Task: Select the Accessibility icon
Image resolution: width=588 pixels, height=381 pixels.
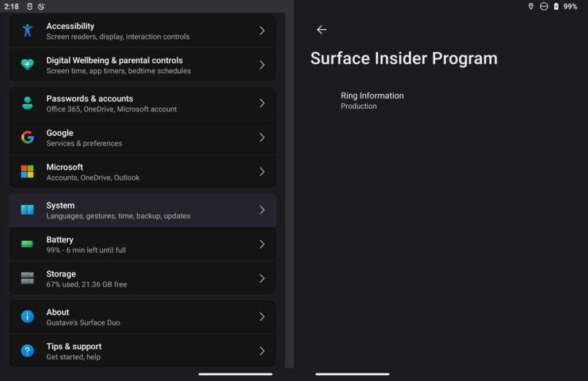Action: (28, 30)
